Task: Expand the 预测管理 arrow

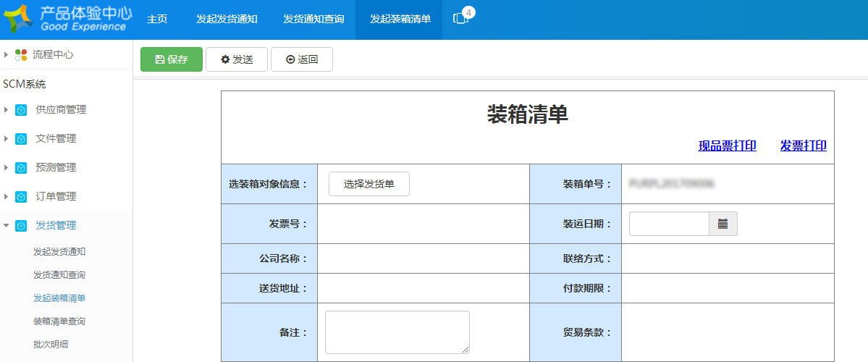Action: [x=6, y=167]
